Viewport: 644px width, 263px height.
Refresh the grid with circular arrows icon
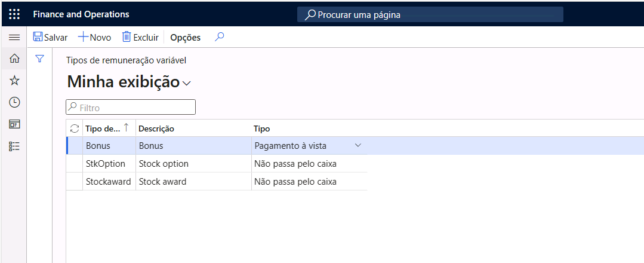75,129
